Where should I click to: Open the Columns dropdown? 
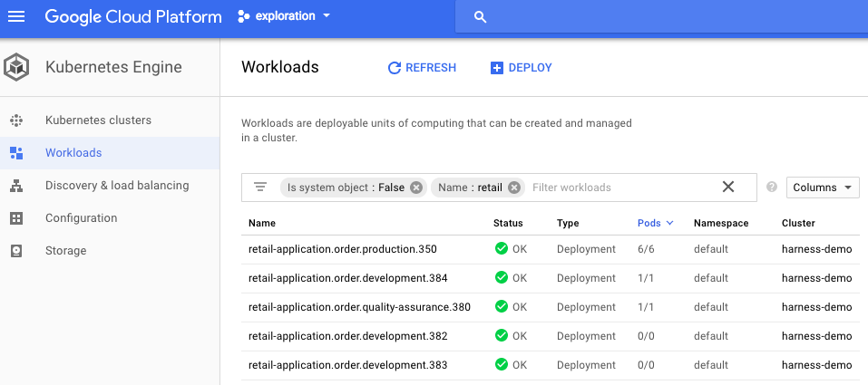pos(823,188)
